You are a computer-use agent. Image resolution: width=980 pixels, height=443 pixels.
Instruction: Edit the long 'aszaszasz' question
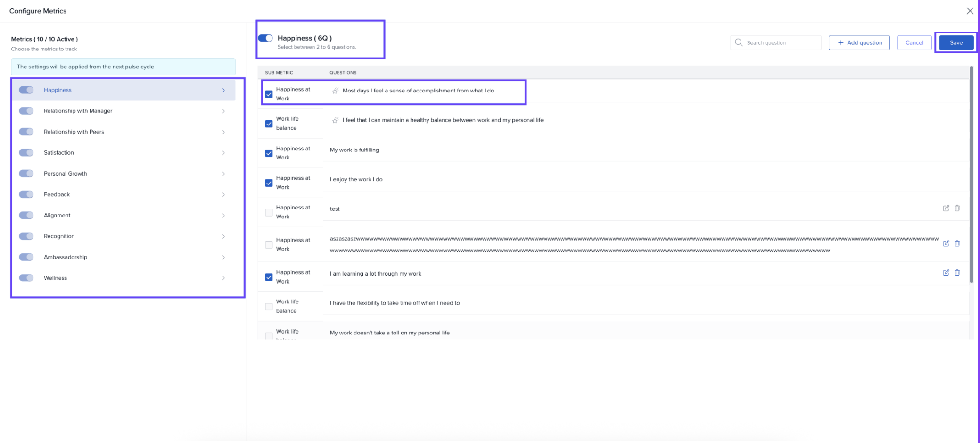click(946, 243)
